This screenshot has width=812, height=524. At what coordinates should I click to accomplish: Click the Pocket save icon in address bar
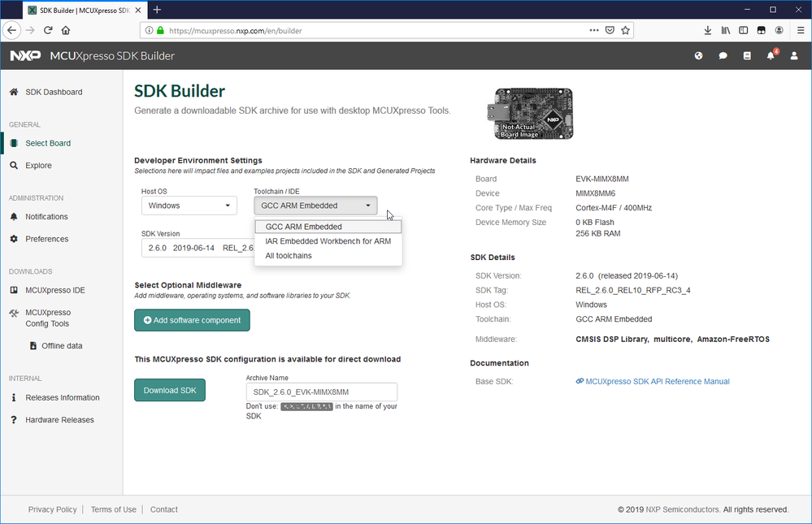coord(610,31)
